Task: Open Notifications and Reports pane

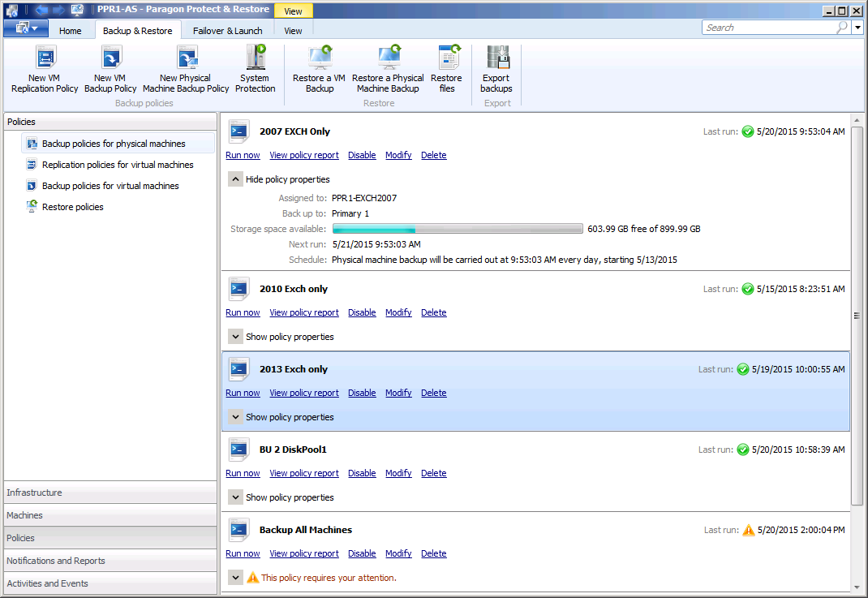Action: (110, 561)
